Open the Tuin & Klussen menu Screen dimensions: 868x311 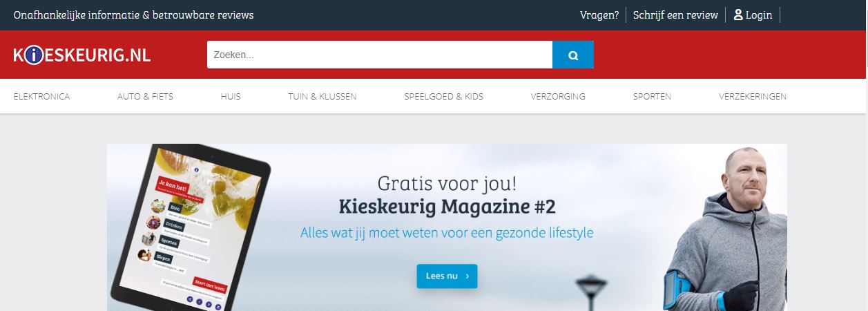point(322,97)
